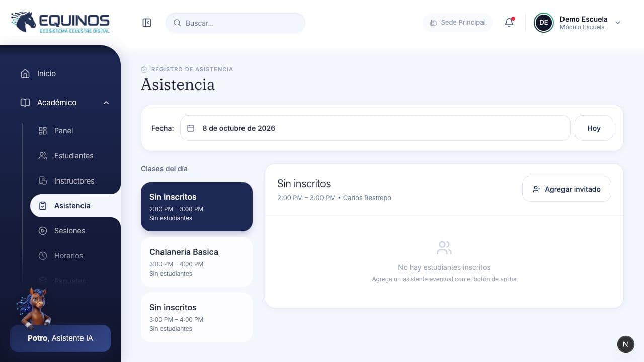644x362 pixels.
Task: Click the "REGISTRO DE ASISTENCIA" breadcrumb label
Action: click(x=192, y=69)
